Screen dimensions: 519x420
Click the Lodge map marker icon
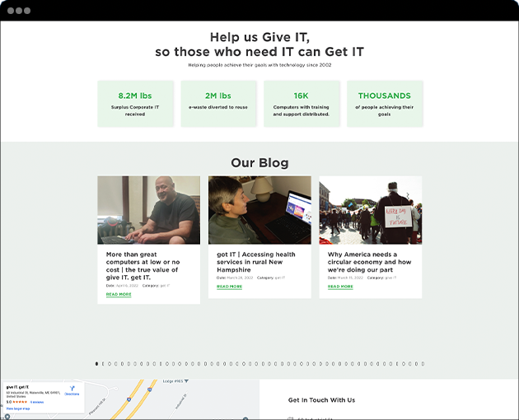186,381
